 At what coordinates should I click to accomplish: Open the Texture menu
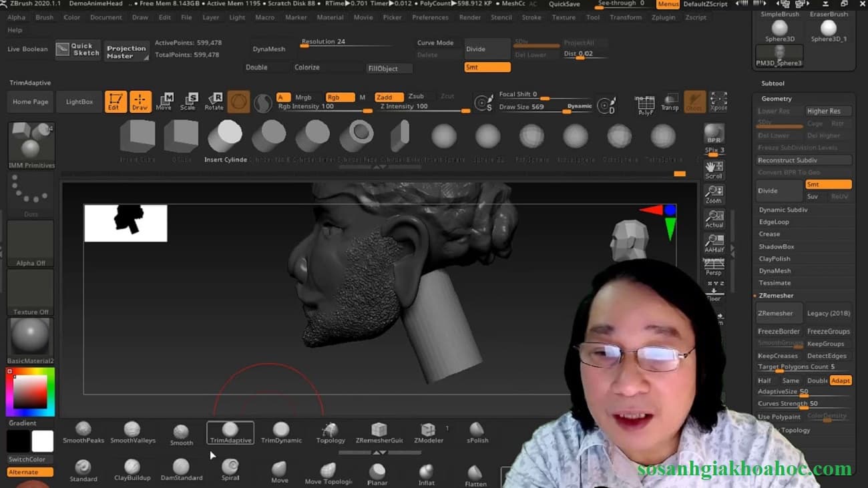563,17
